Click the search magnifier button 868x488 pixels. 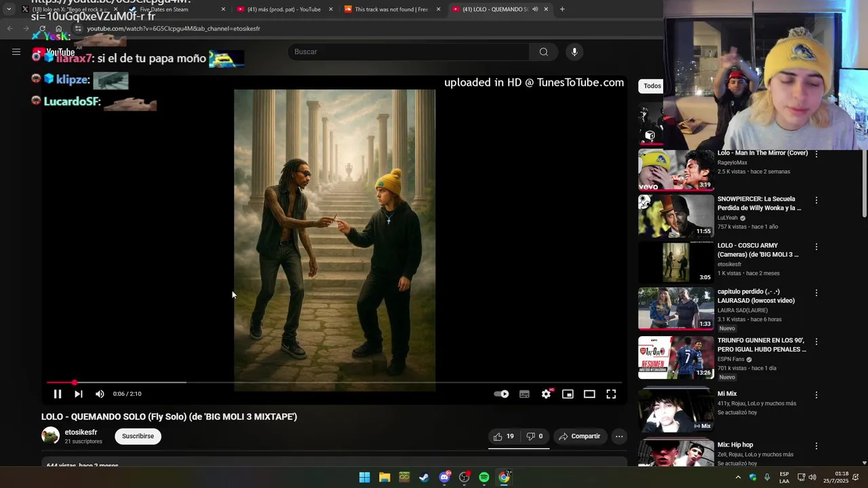(543, 52)
